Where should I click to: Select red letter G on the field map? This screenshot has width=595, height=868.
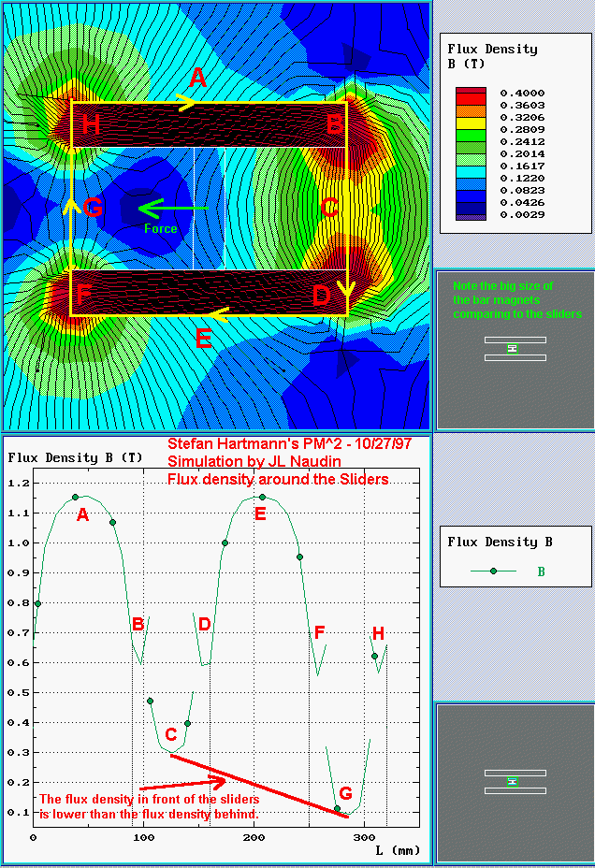(93, 207)
